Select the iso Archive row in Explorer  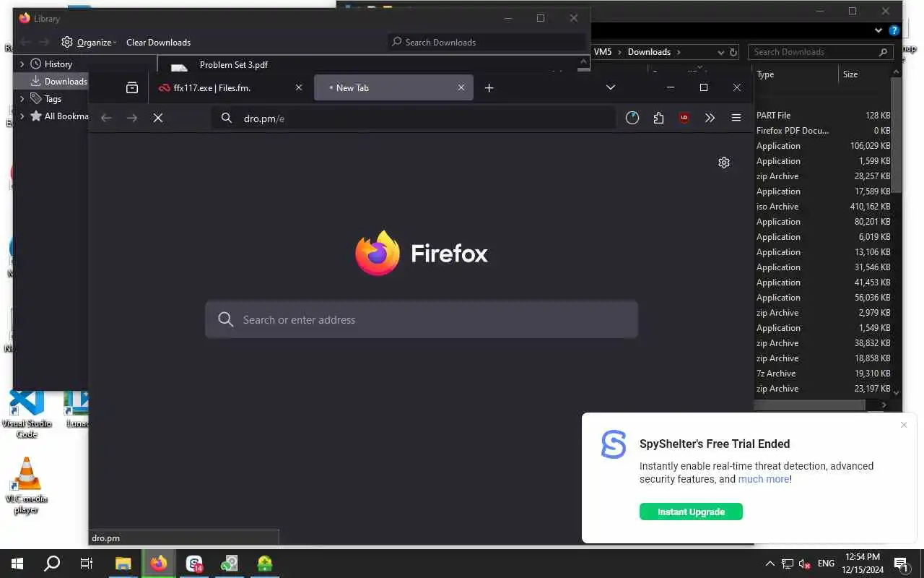pos(822,207)
